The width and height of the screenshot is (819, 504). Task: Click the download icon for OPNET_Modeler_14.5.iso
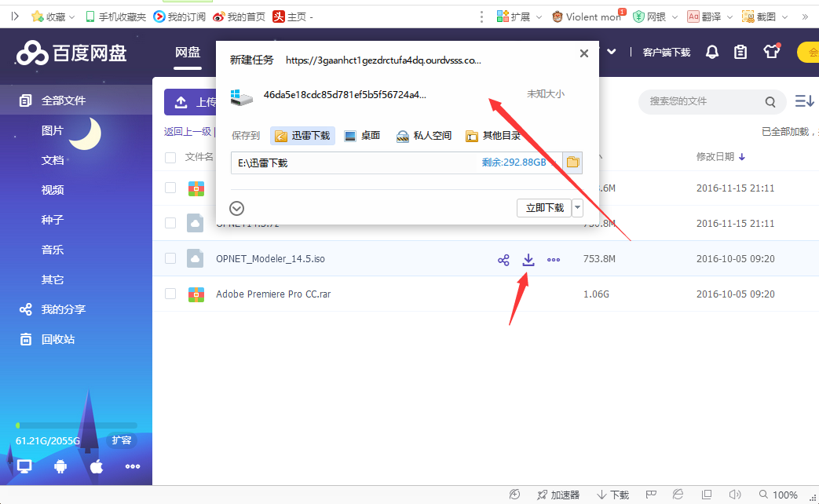pos(528,260)
